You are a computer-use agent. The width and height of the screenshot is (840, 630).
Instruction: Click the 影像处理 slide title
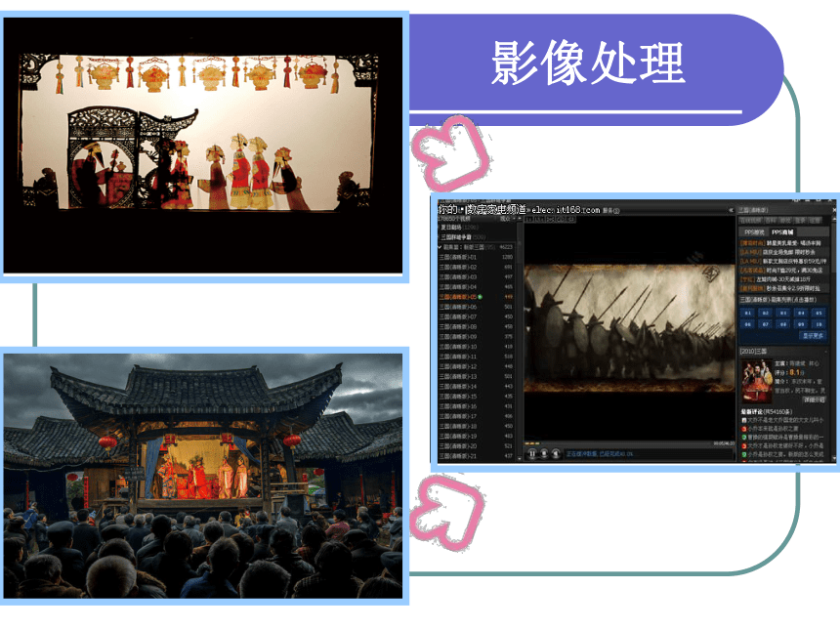588,63
